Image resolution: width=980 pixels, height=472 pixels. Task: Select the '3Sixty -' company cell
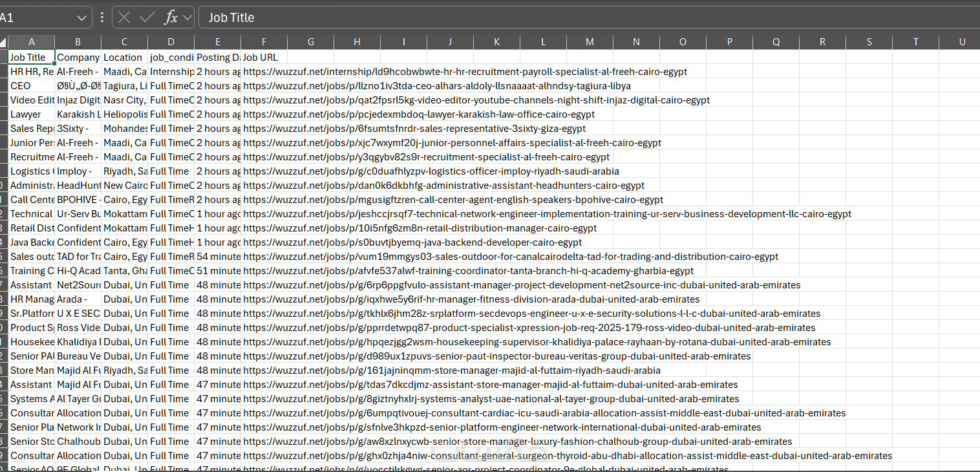coord(78,128)
